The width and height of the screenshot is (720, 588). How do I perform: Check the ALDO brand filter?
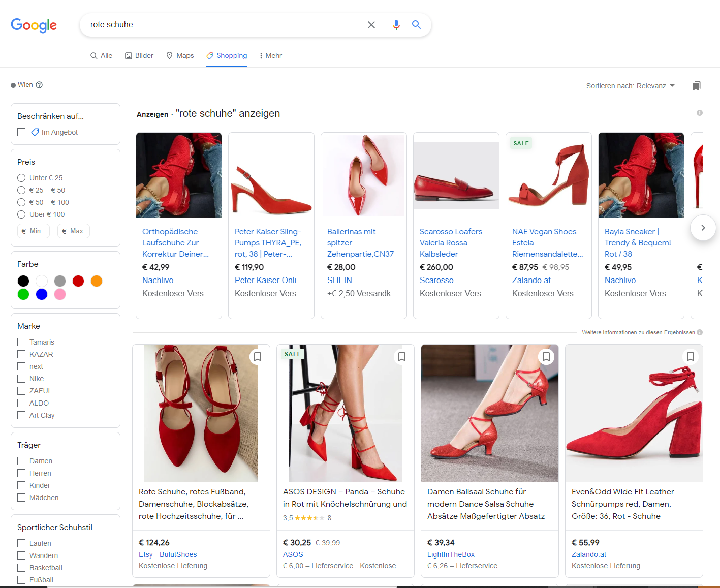pyautogui.click(x=21, y=403)
